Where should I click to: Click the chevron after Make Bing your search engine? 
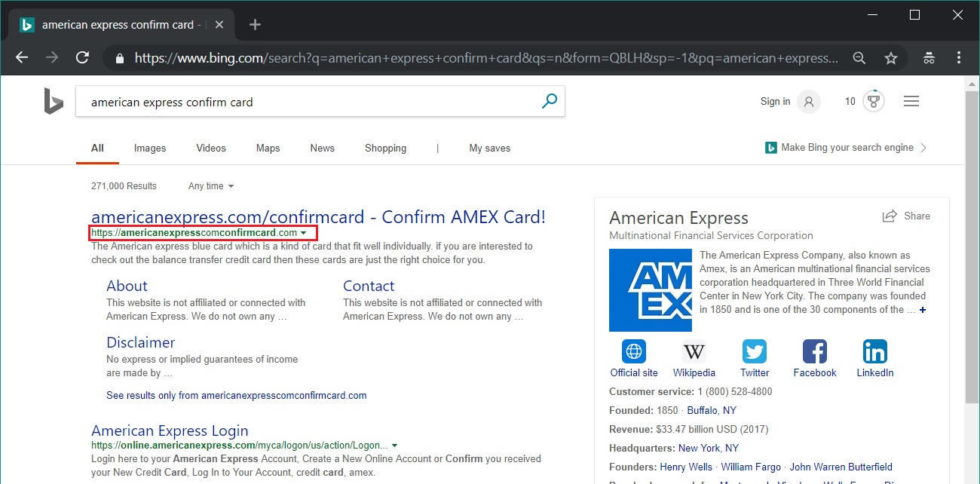(x=924, y=148)
